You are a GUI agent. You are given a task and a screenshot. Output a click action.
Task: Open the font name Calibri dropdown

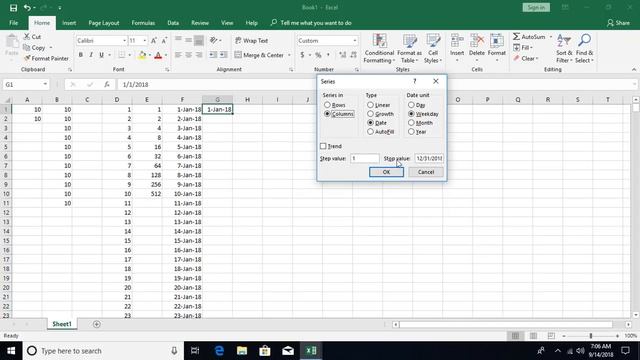[x=124, y=40]
